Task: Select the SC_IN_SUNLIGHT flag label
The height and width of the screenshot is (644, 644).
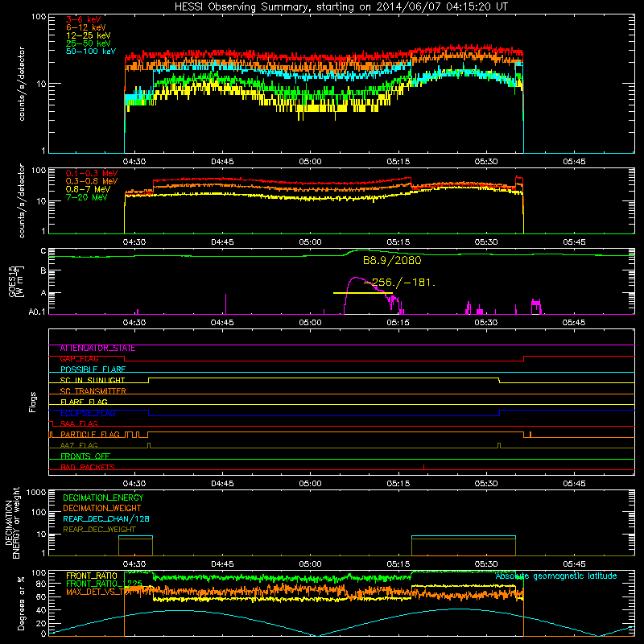Action: pyautogui.click(x=93, y=380)
